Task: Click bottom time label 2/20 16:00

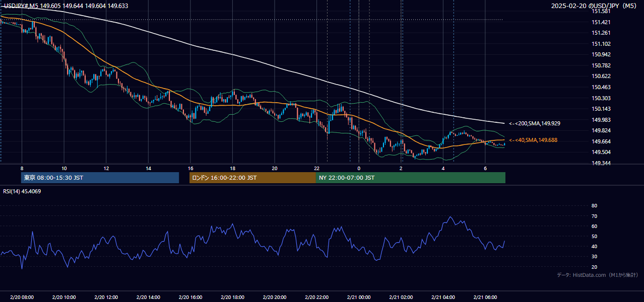Action: pyautogui.click(x=190, y=297)
